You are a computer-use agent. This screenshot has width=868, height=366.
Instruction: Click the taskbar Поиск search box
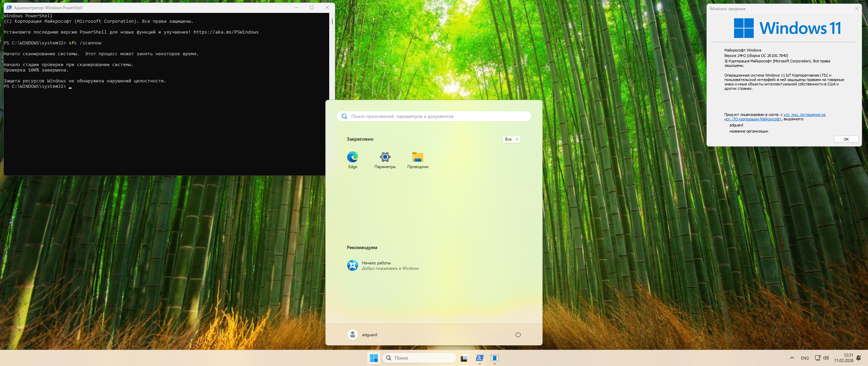(419, 358)
